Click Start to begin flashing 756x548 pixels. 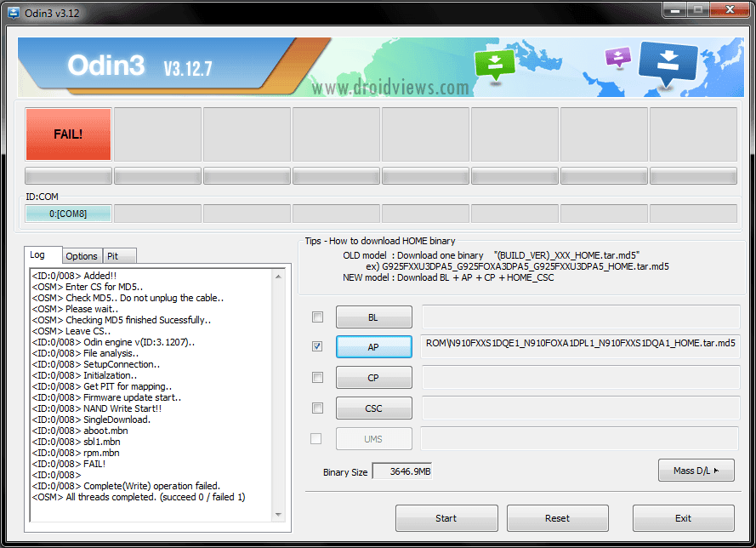(446, 518)
